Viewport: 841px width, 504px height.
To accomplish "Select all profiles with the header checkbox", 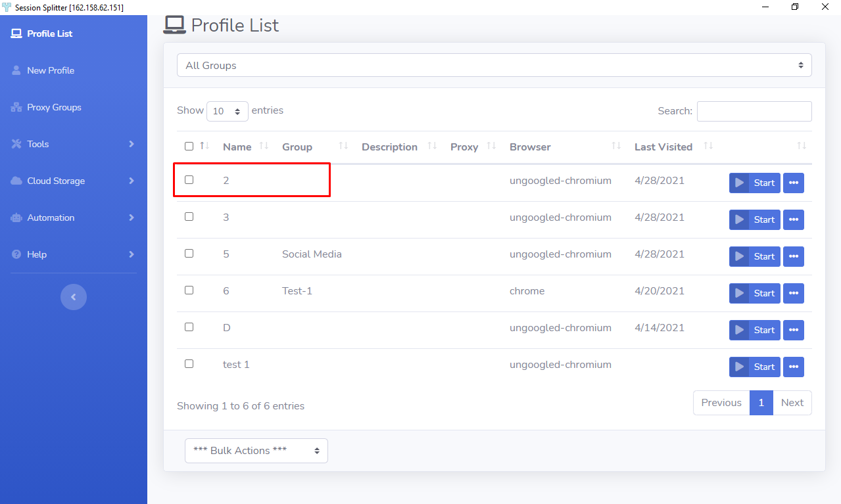I will 189,146.
